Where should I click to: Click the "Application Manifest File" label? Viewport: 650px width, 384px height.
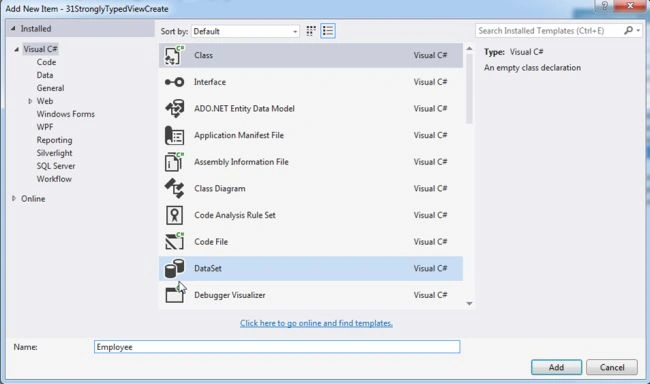[x=239, y=135]
